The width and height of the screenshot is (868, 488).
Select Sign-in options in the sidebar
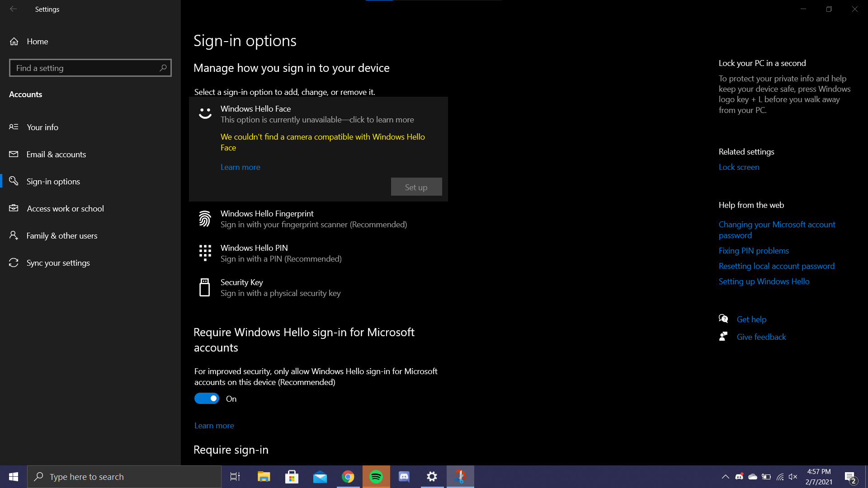coord(90,181)
